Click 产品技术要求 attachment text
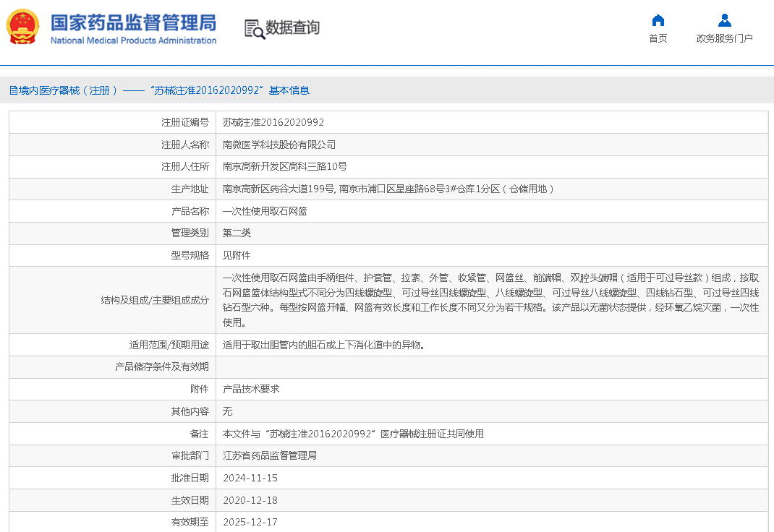The width and height of the screenshot is (774, 532). click(251, 389)
